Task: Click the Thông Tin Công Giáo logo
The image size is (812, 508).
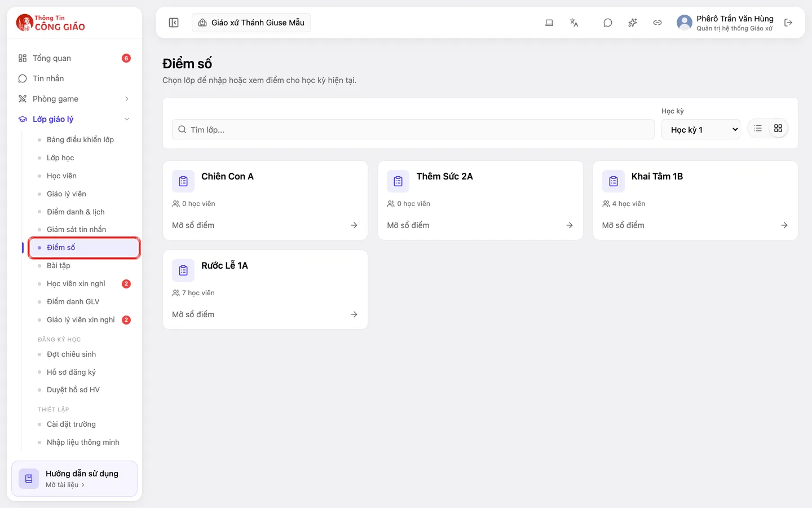Action: (x=51, y=23)
